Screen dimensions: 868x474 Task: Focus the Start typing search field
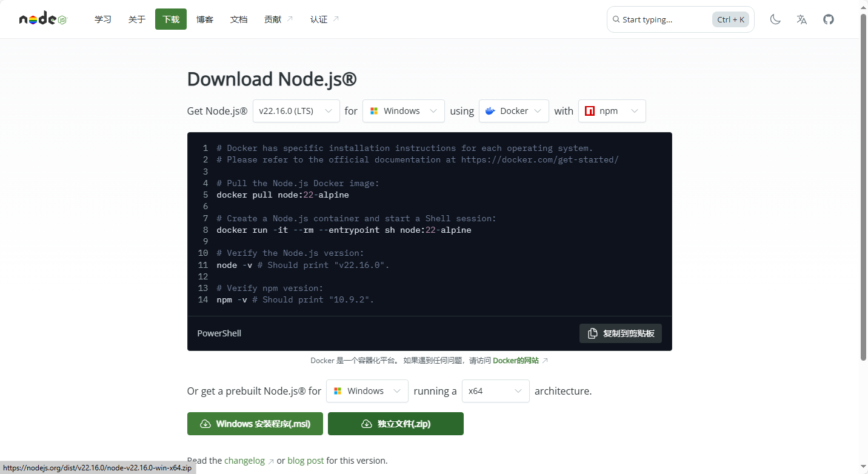(681, 19)
